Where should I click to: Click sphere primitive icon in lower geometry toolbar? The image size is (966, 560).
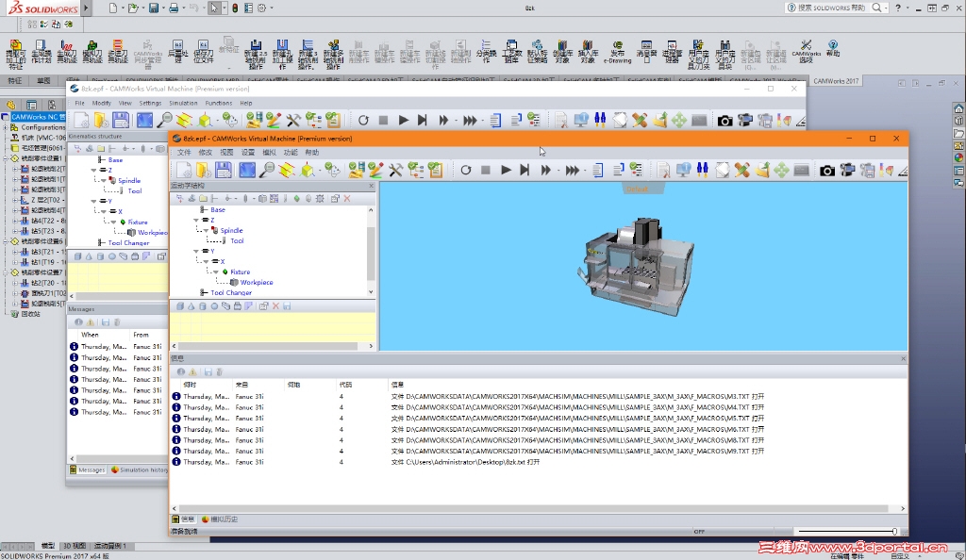pyautogui.click(x=214, y=305)
